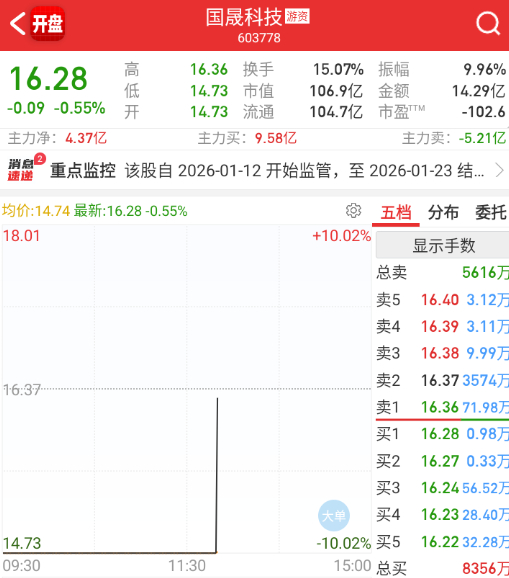Viewport: 509px width, 578px height.
Task: Tap 主力买 value 9.58亿
Action: click(276, 138)
